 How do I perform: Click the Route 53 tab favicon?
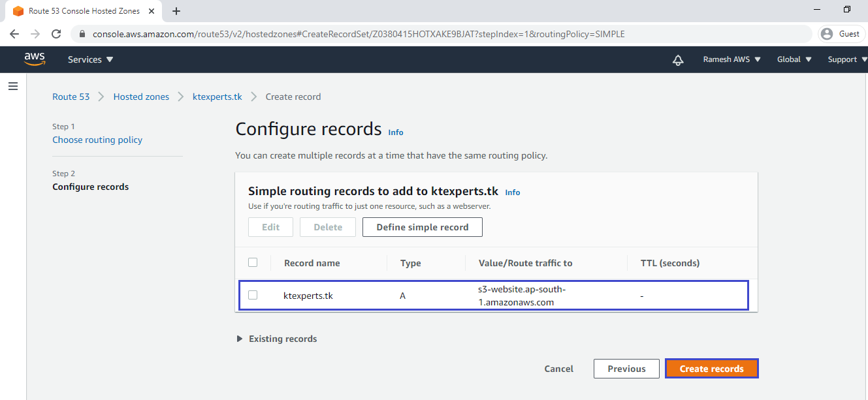(x=18, y=11)
